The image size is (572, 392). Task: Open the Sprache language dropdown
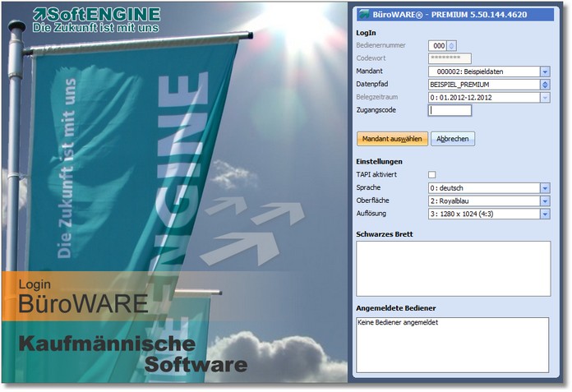click(x=545, y=188)
